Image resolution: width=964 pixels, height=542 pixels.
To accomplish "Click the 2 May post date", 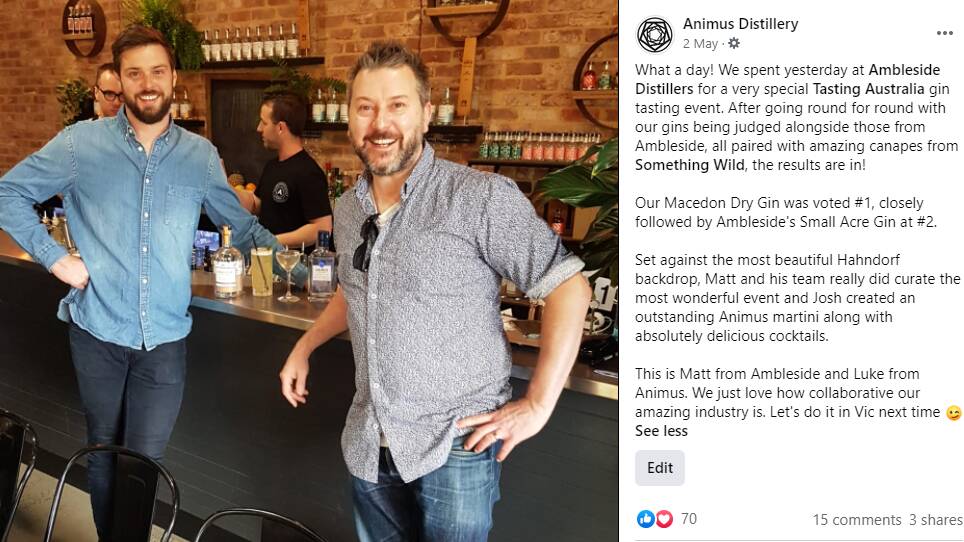I will (x=700, y=44).
